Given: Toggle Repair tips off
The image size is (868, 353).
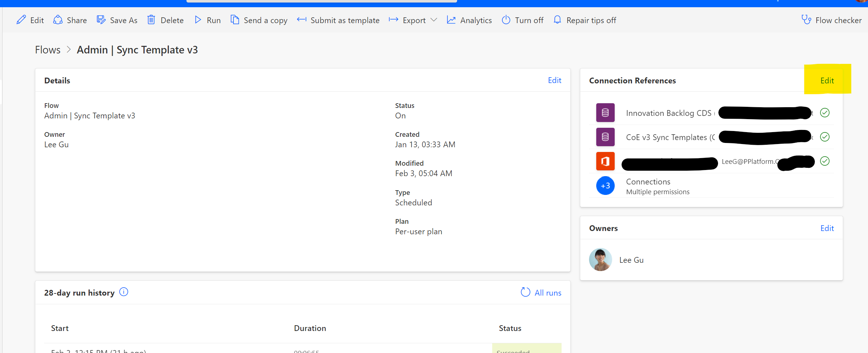Looking at the screenshot, I should [557, 20].
